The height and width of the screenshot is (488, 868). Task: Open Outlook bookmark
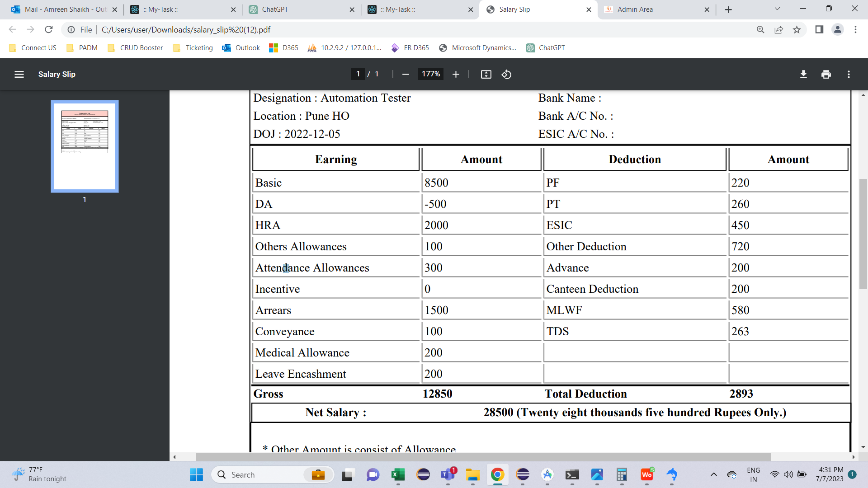(241, 48)
